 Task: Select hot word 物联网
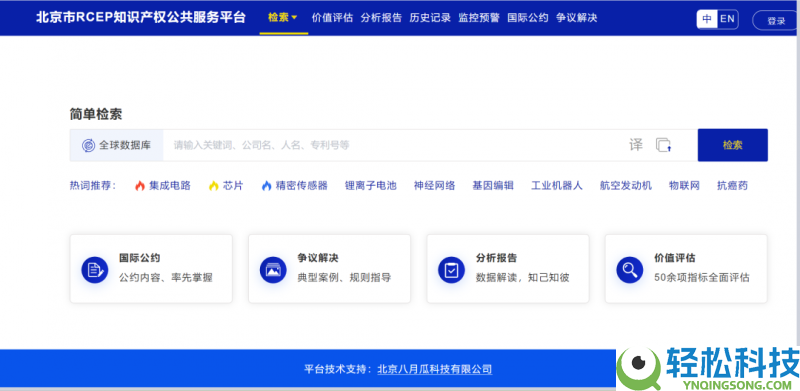tap(685, 186)
